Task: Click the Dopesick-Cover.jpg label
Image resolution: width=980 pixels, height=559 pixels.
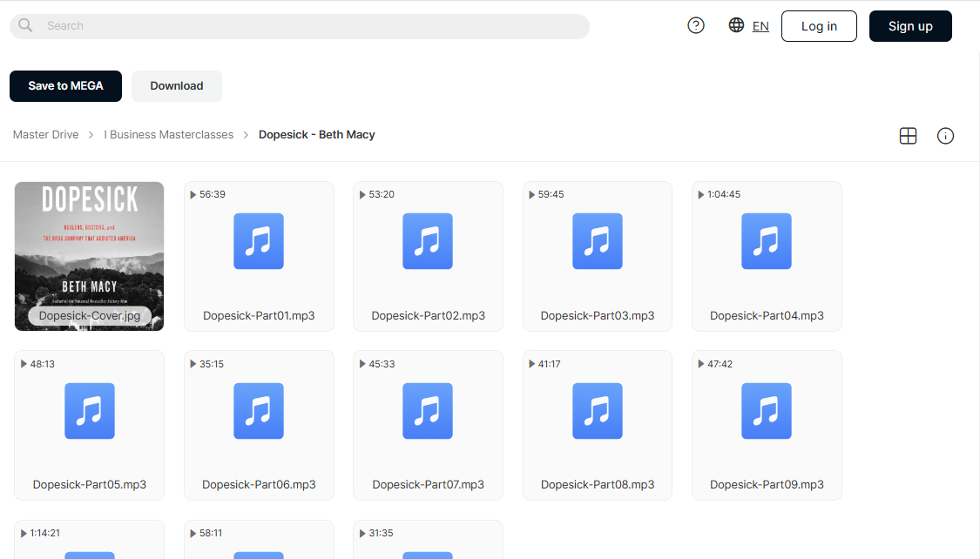Action: coord(90,316)
